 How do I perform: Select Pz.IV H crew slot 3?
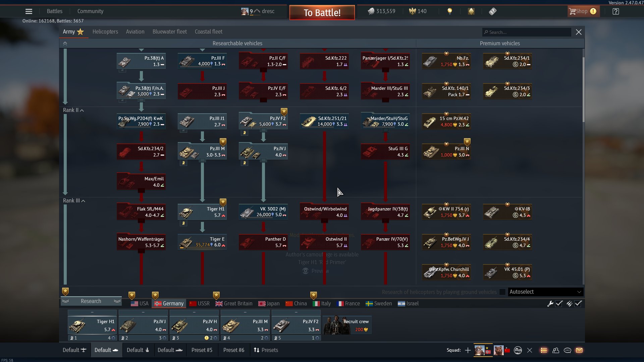pos(194,325)
